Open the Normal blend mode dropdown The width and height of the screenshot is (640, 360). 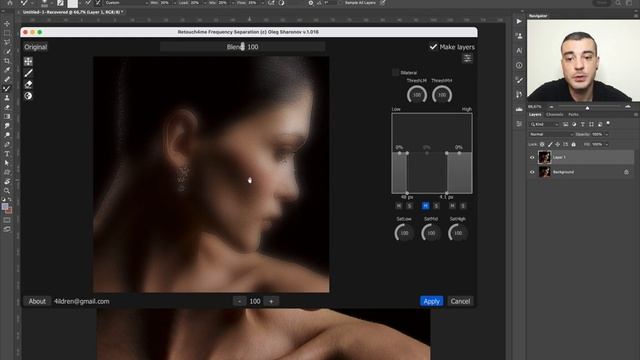point(551,134)
